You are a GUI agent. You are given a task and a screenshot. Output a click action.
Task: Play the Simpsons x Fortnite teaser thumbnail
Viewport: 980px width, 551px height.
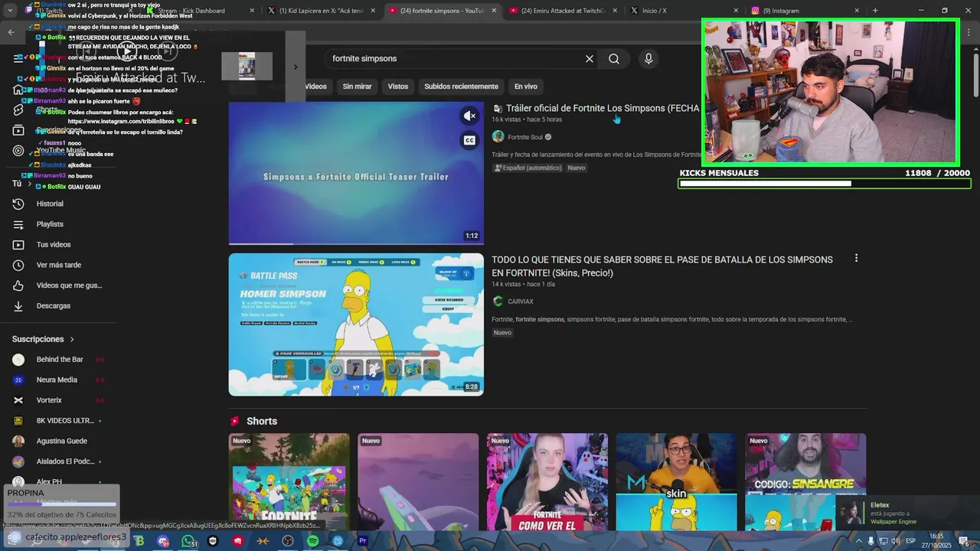click(x=356, y=173)
